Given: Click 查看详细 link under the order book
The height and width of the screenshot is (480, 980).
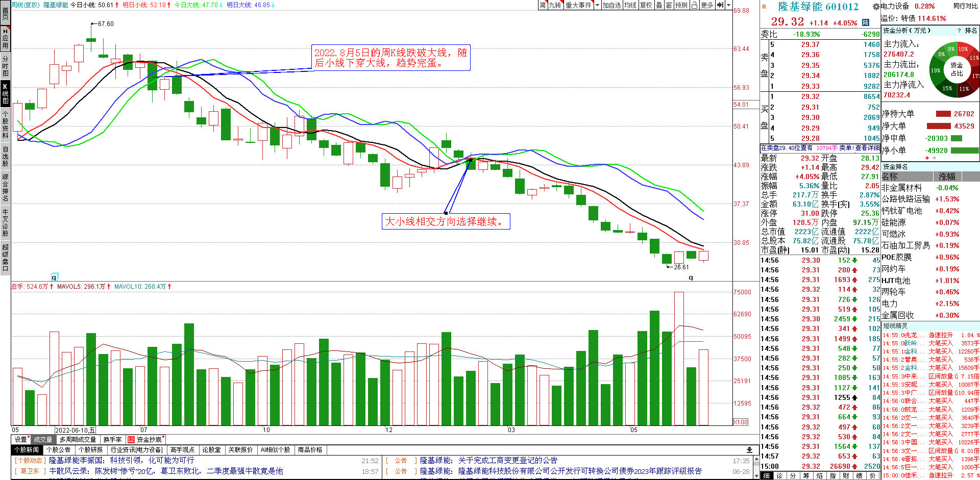Looking at the screenshot, I should pyautogui.click(x=868, y=148).
